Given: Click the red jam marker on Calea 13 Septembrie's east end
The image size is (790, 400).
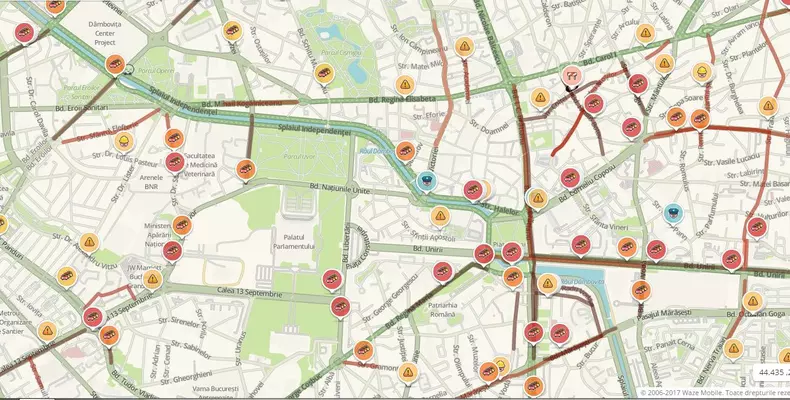Looking at the screenshot, I should click(341, 306).
